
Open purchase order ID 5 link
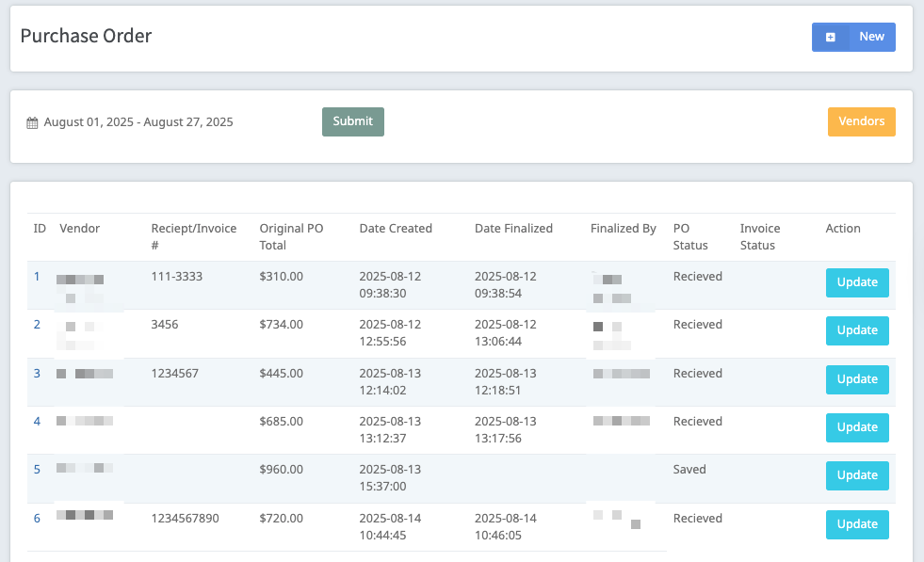click(38, 470)
